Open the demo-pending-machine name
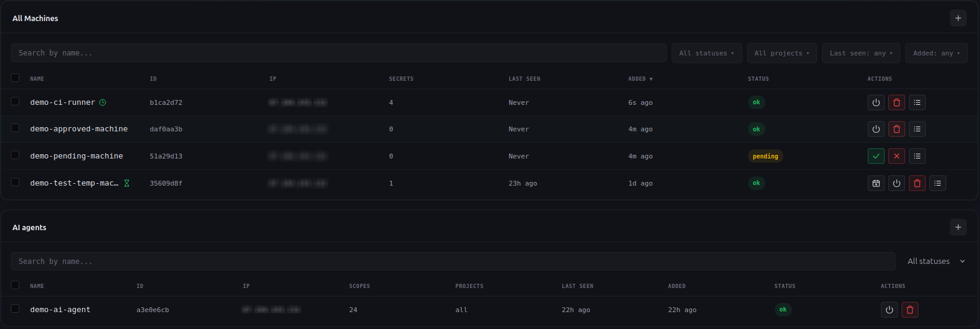 click(x=77, y=156)
